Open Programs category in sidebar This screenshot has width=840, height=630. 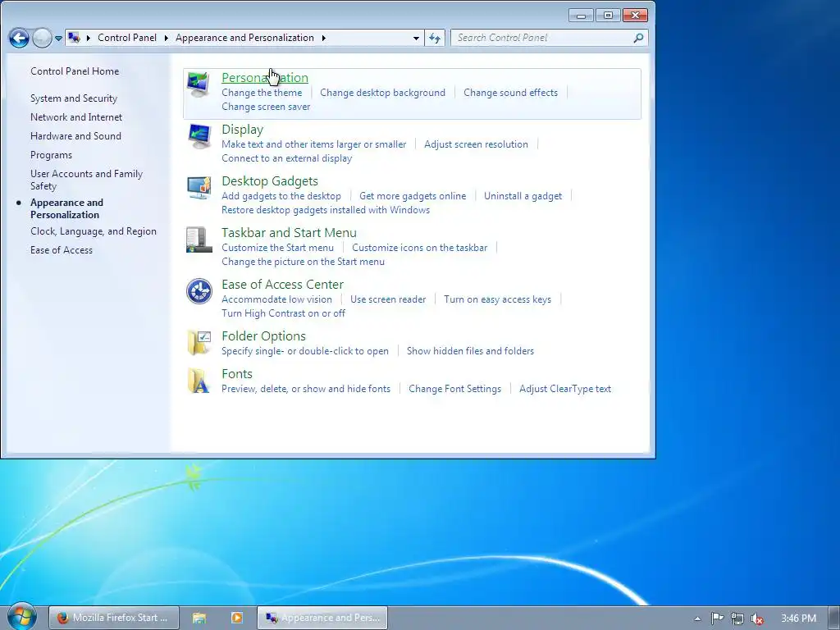[51, 155]
